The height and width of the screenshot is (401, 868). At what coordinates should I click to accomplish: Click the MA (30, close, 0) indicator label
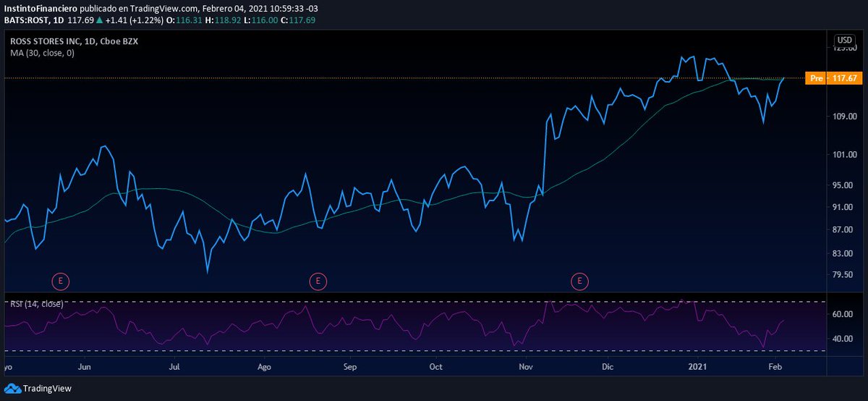pyautogui.click(x=43, y=54)
